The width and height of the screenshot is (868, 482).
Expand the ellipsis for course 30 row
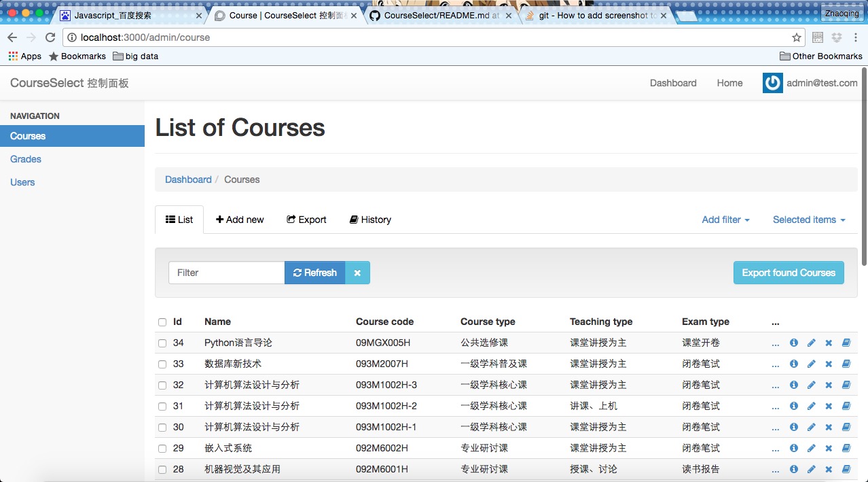point(776,428)
